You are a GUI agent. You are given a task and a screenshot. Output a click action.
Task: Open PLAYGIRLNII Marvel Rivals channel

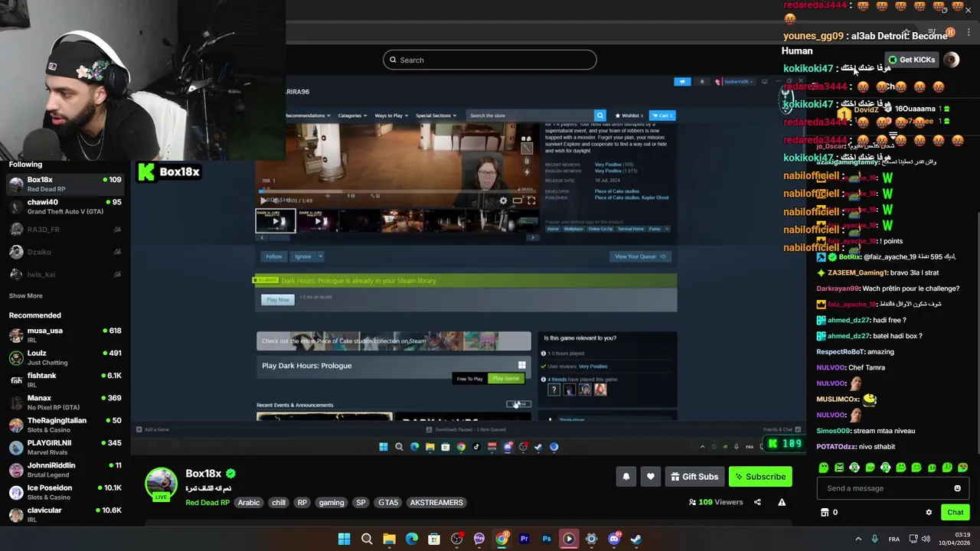[x=65, y=447]
